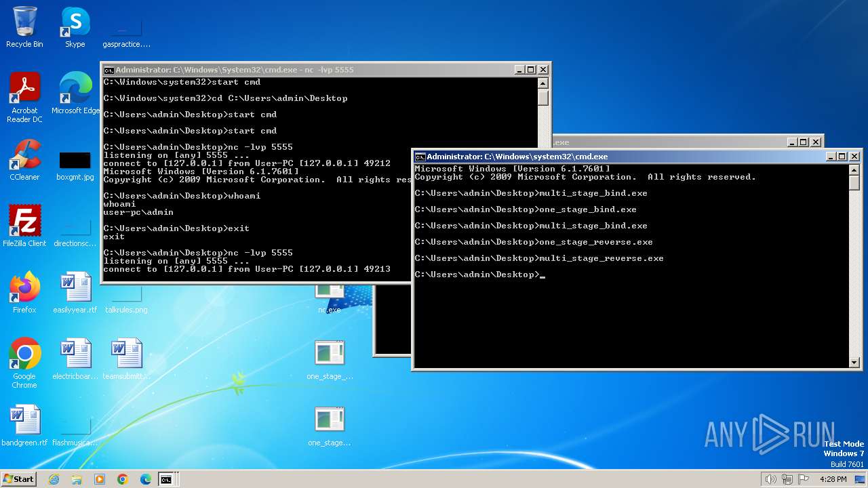868x488 pixels.
Task: Maximize the front cmd.exe window
Action: [x=842, y=157]
